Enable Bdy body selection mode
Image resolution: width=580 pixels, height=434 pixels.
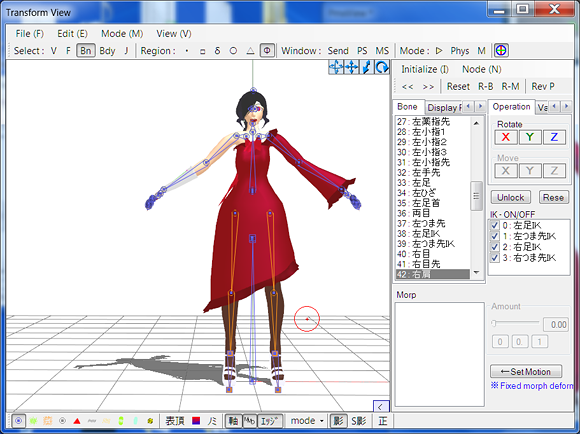click(107, 51)
